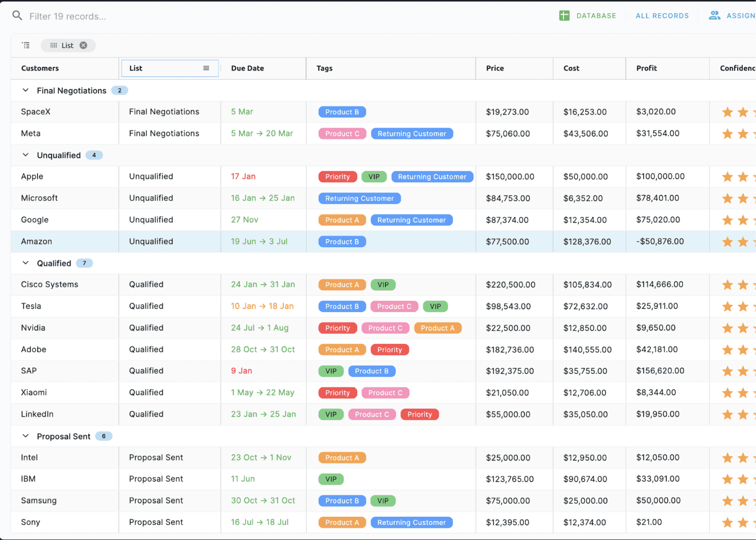Click the List grouping chip label
756x540 pixels.
tap(67, 45)
